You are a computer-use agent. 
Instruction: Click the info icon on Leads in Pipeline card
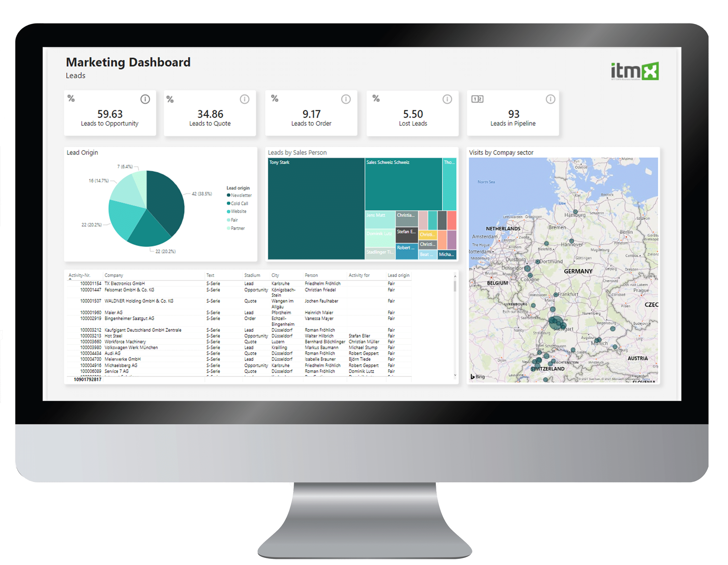(x=550, y=99)
